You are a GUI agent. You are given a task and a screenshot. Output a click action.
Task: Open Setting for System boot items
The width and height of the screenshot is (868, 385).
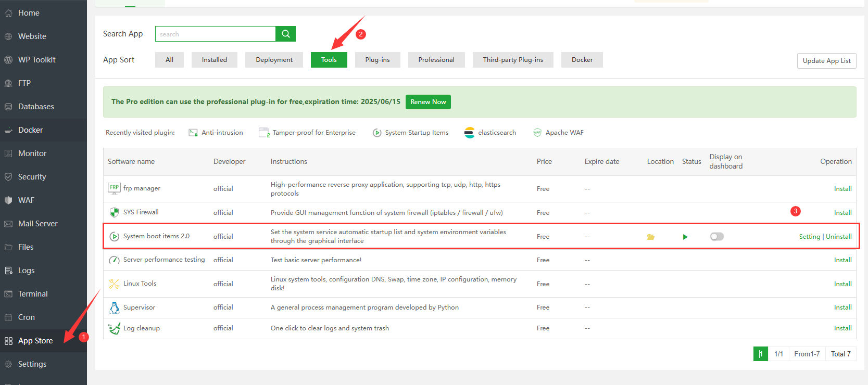point(809,237)
